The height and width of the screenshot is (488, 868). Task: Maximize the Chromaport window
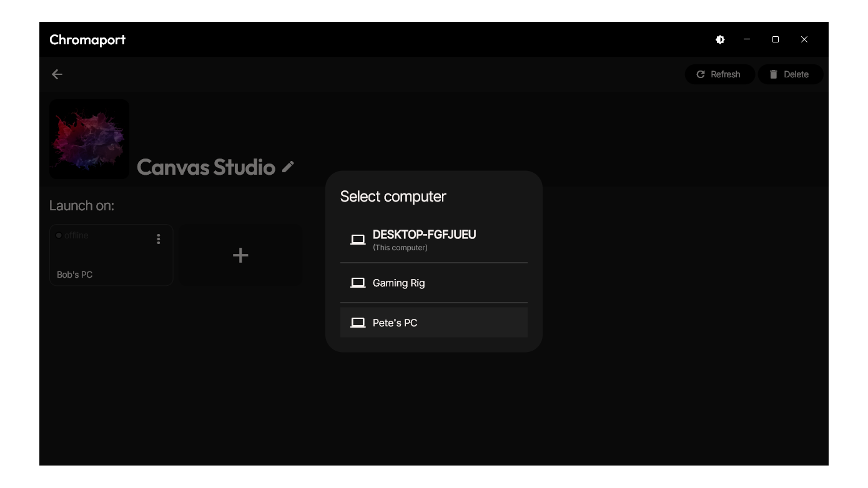pos(776,39)
